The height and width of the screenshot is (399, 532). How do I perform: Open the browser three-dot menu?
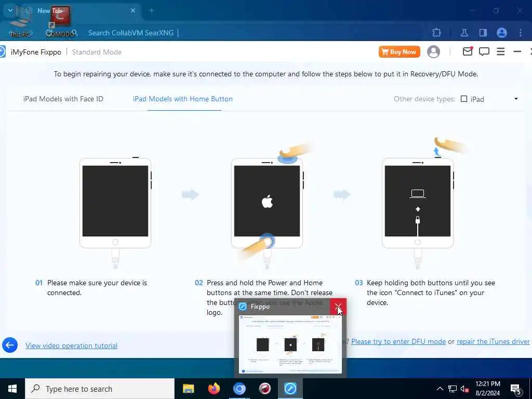[521, 33]
